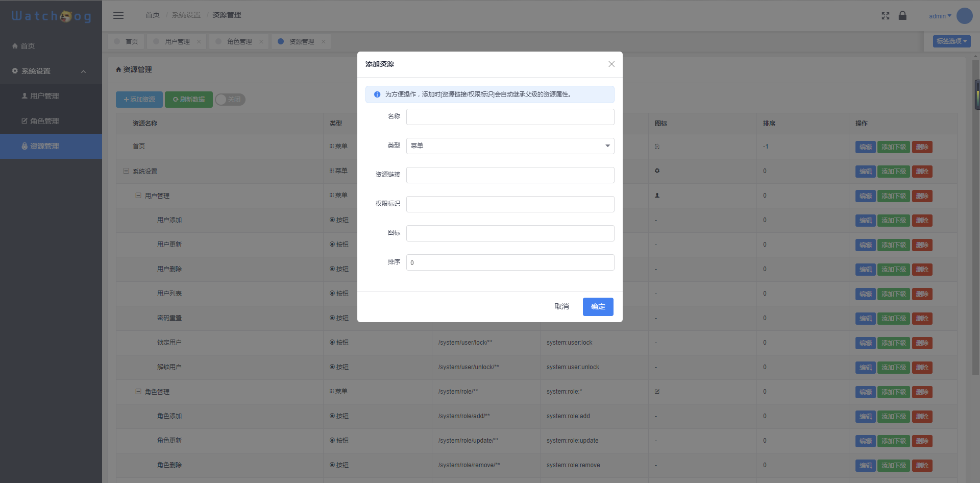Screen dimensions: 980x483
Task: Click 添加下级 for the 用户删除 row
Action: tap(894, 270)
